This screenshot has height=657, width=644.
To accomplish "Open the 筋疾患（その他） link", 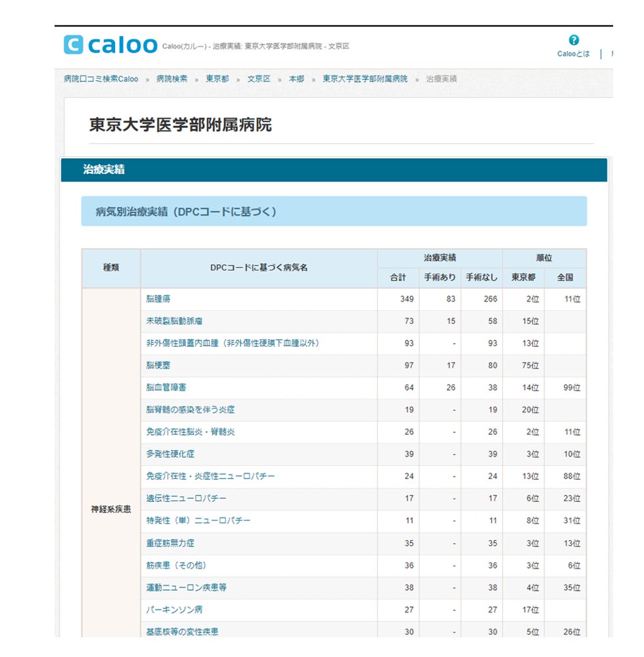I will 176,565.
